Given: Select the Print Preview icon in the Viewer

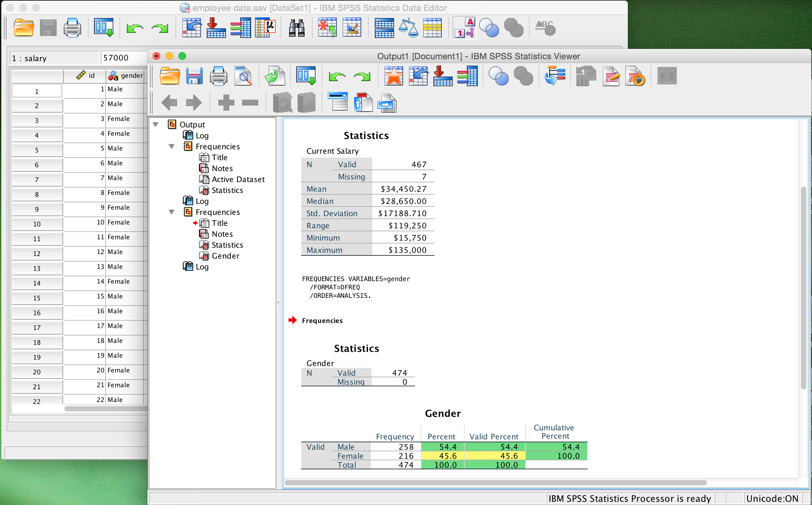Looking at the screenshot, I should coord(243,76).
